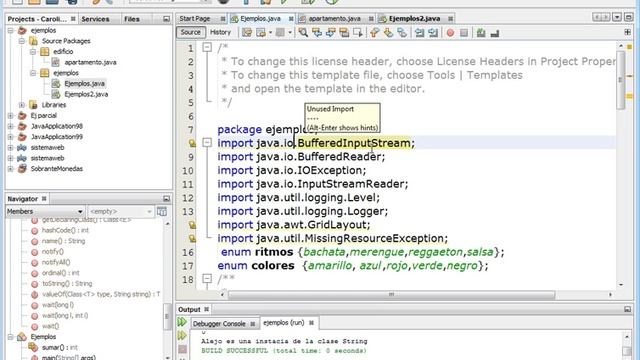640x360 pixels.
Task: Click hint bulb on BufferedInputStream import
Action: [x=192, y=143]
